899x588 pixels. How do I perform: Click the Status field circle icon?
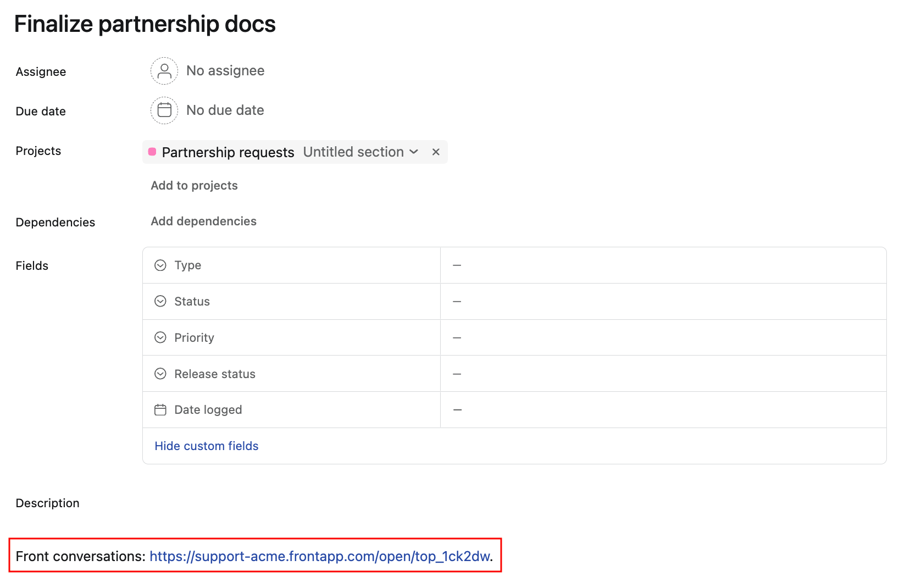(x=160, y=301)
